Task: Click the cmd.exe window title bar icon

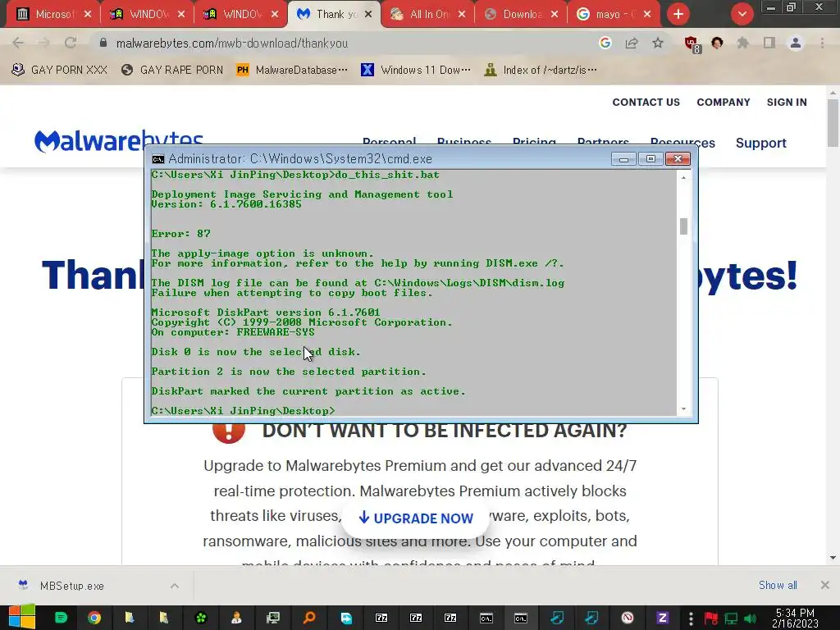Action: click(x=158, y=159)
